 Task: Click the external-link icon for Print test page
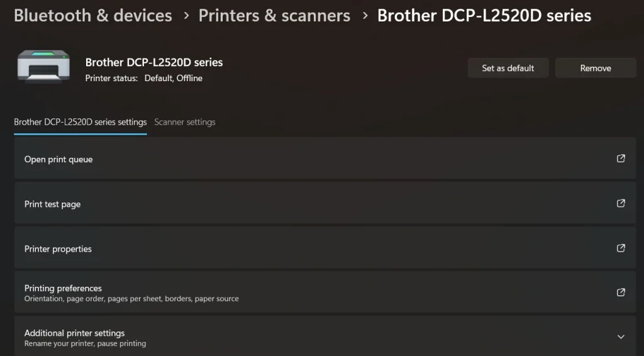coord(621,203)
